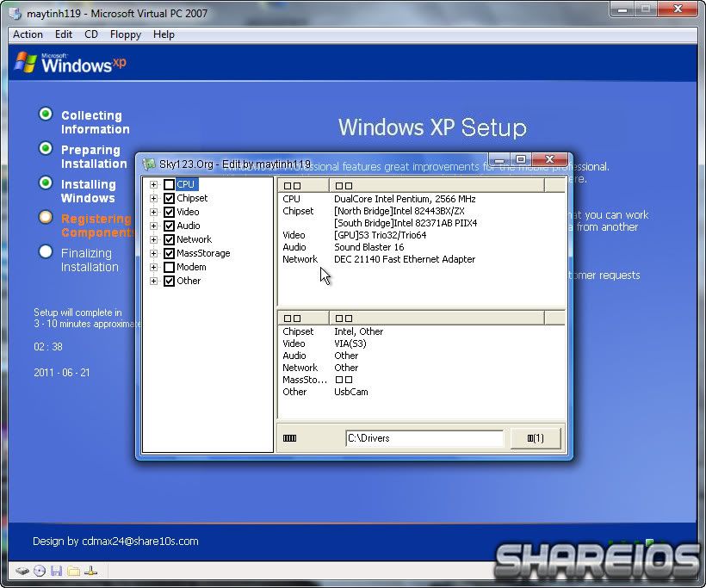Select the Network label in the tree
Viewport: 706px width, 588px height.
[x=194, y=239]
